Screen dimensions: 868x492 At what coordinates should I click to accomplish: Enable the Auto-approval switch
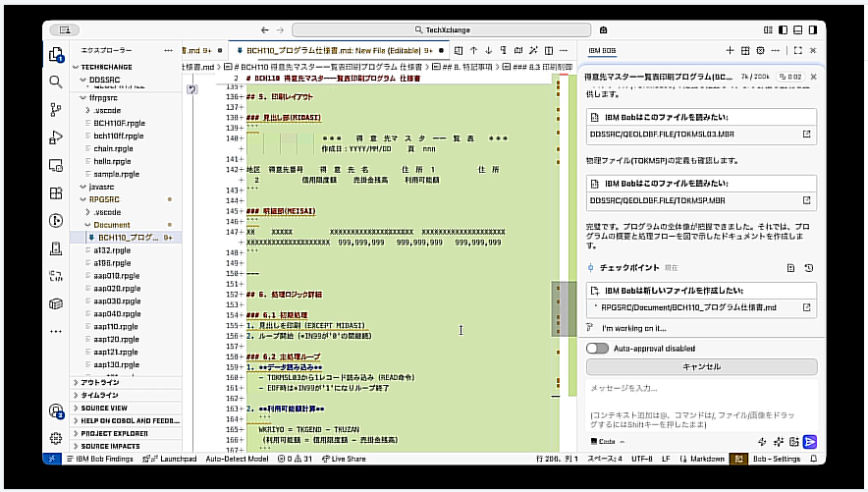(x=597, y=348)
